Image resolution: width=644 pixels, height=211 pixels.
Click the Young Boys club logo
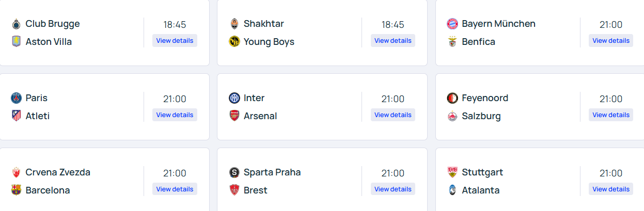234,42
